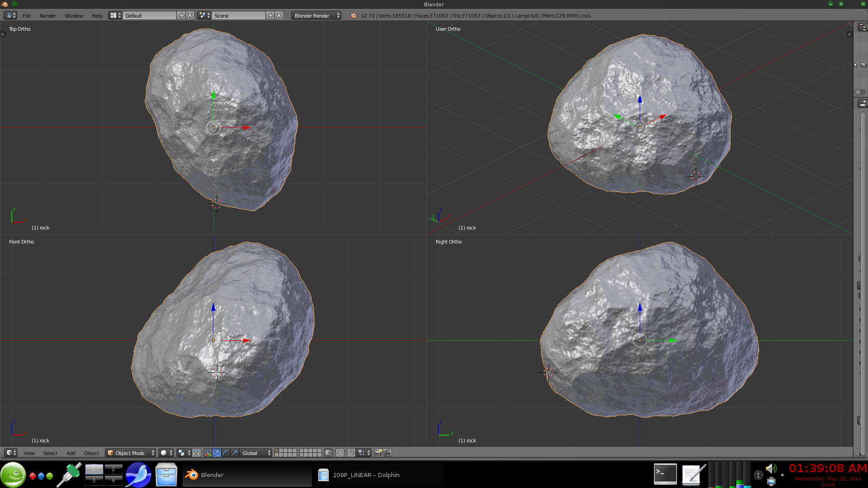This screenshot has height=488, width=868.
Task: Launch the terminal from the panel
Action: click(x=665, y=474)
